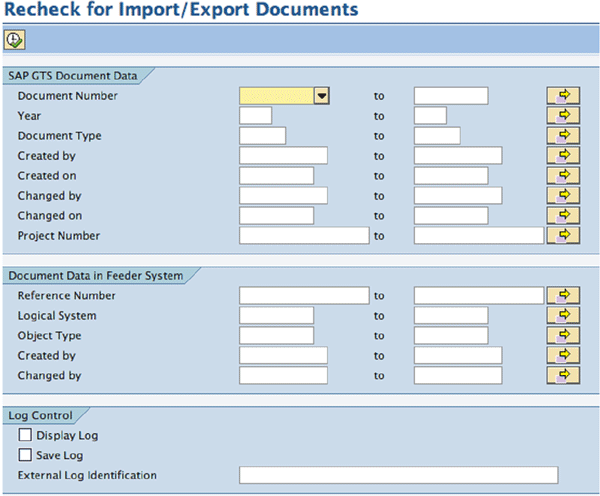Open multiple selection for Logical System
Screen dimensions: 600x496
click(563, 315)
